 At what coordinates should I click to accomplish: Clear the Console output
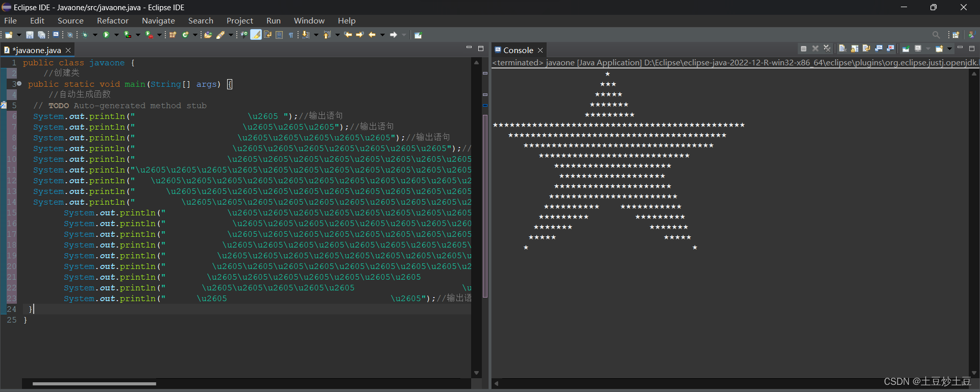[843, 48]
